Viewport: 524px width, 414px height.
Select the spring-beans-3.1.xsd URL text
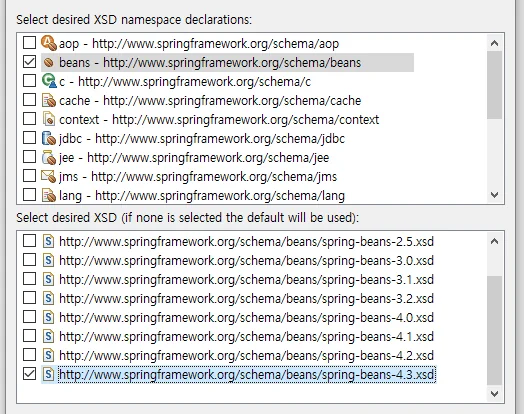246,280
